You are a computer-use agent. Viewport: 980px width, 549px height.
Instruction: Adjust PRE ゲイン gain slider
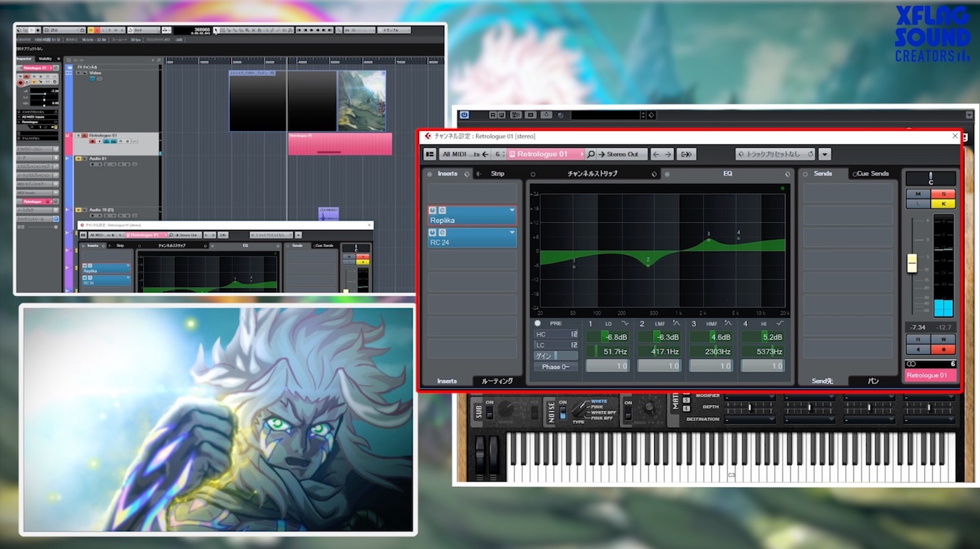coord(556,356)
